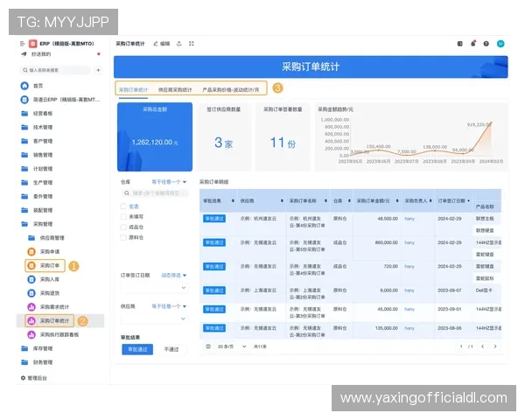Open the 委外管理 folder
Viewport: 525px width, 420px height.
point(37,196)
